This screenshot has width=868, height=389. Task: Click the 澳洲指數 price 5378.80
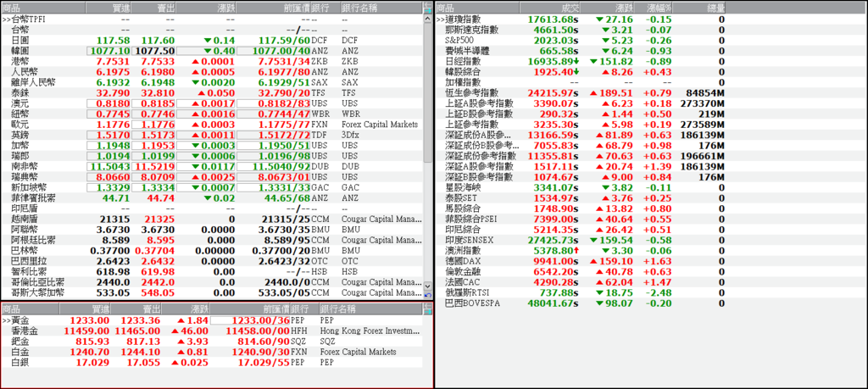tap(554, 251)
